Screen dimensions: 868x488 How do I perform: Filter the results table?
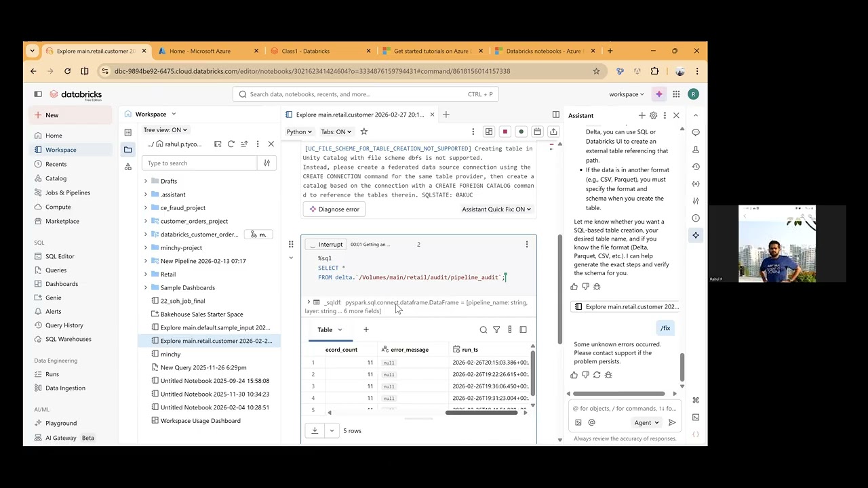tap(496, 329)
